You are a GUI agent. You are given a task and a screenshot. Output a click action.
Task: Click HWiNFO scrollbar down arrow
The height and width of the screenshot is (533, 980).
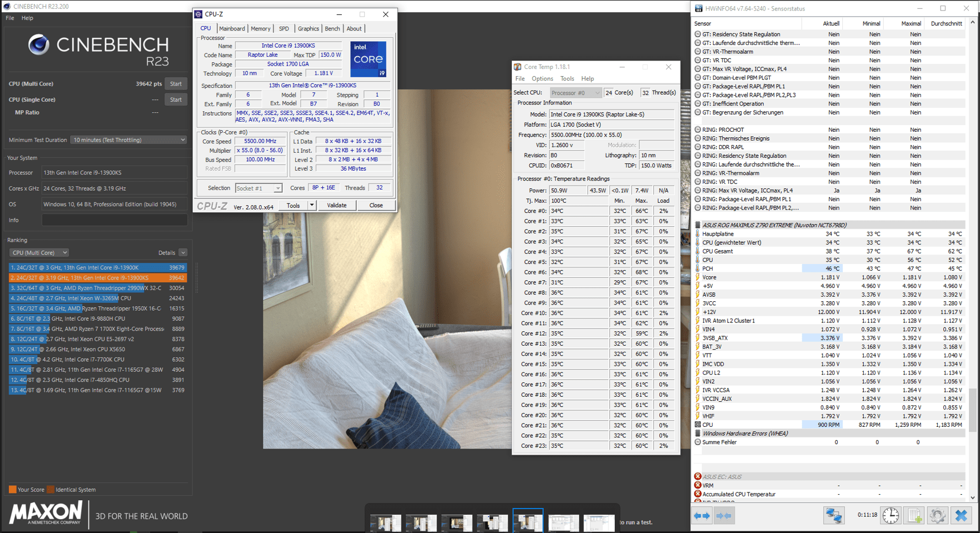tap(973, 497)
